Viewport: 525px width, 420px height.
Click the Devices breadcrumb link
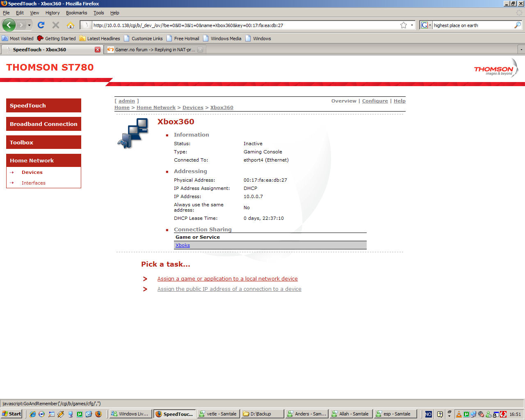193,107
